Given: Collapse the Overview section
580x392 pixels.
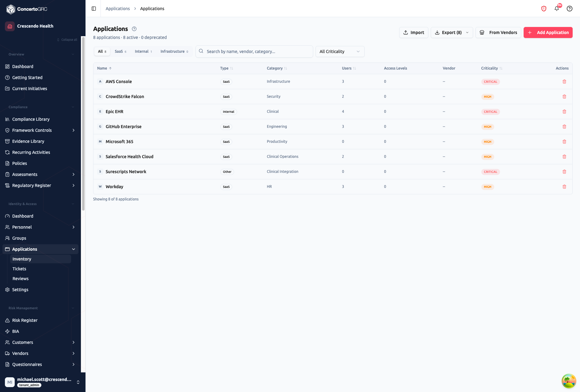Looking at the screenshot, I should (73, 54).
